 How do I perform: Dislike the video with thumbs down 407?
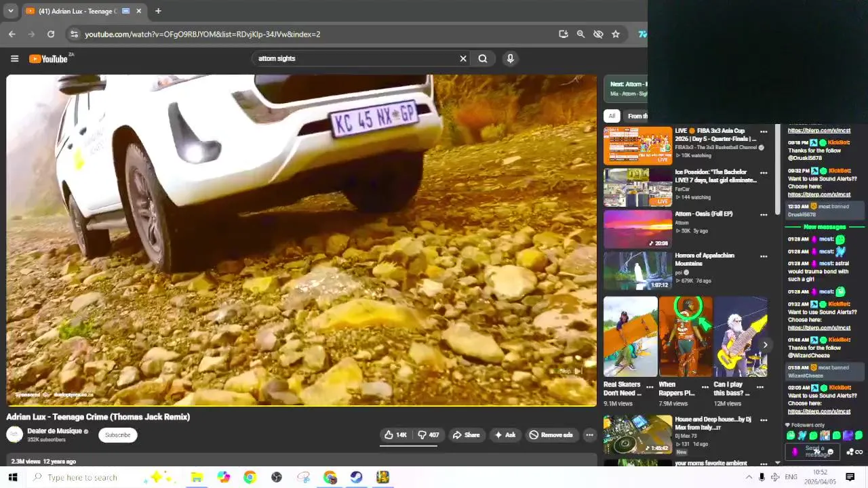[429, 434]
